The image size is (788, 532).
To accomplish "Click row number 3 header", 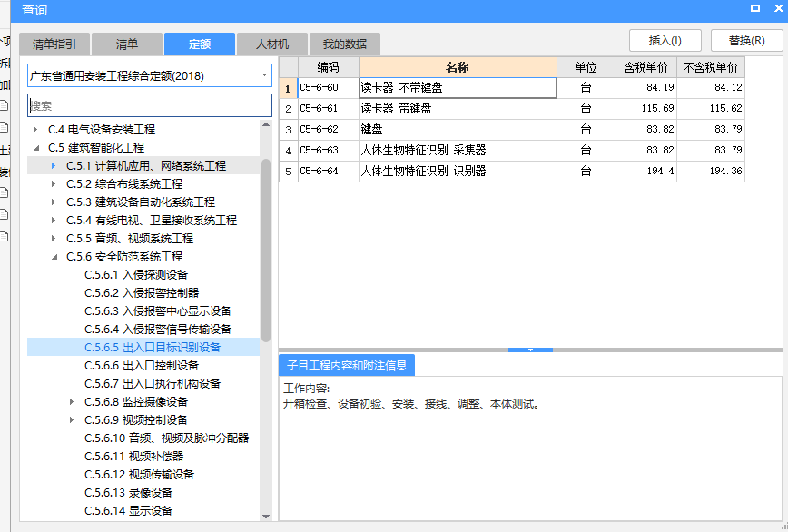I will pyautogui.click(x=289, y=130).
